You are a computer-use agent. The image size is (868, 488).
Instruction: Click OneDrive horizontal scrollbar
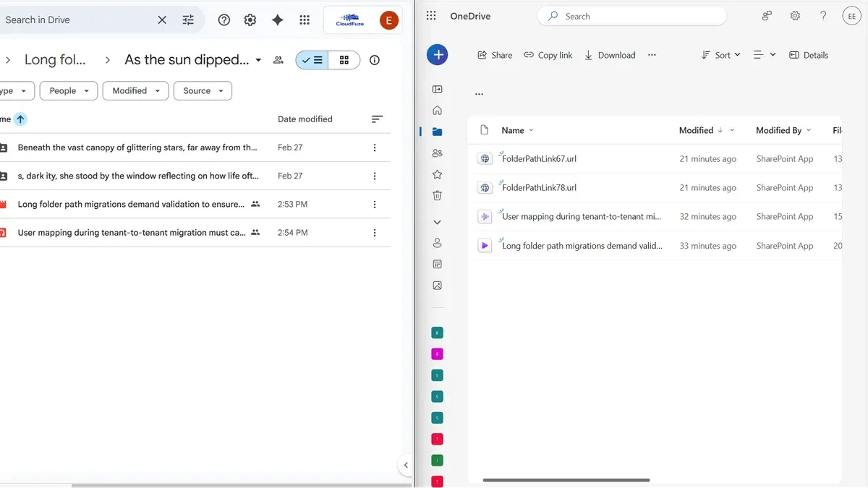pos(566,480)
